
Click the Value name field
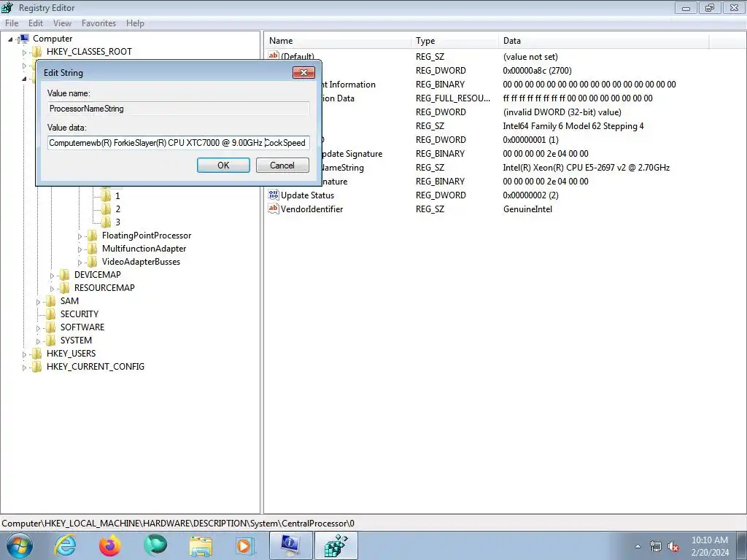coord(179,109)
